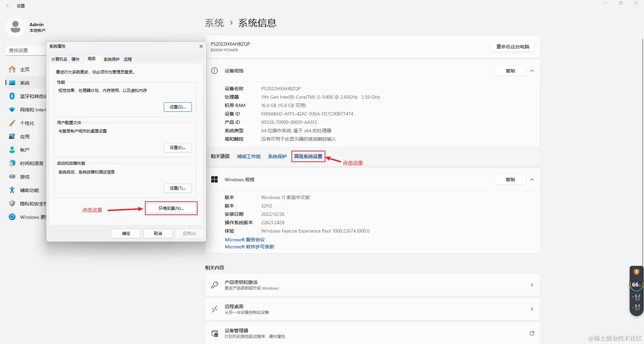Open startup recovery 设置(T)... button
Image resolution: width=644 pixels, height=344 pixels.
pyautogui.click(x=178, y=188)
